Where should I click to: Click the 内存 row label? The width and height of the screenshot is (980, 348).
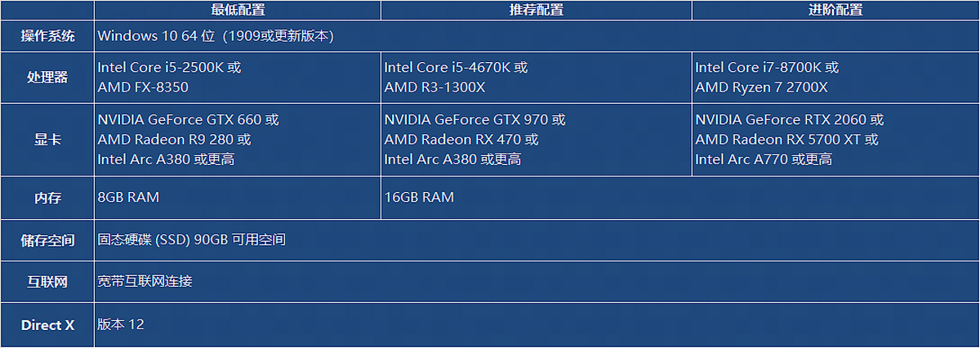click(47, 199)
